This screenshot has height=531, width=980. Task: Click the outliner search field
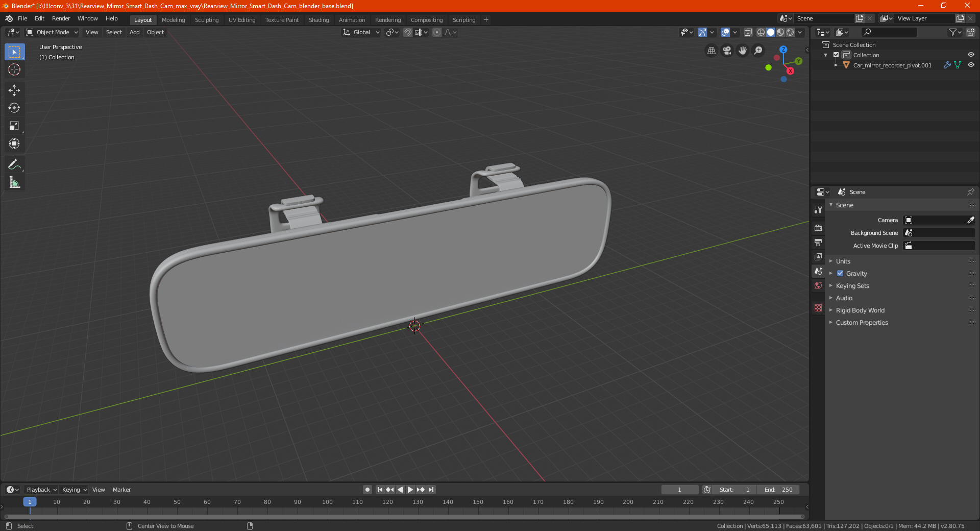[889, 32]
